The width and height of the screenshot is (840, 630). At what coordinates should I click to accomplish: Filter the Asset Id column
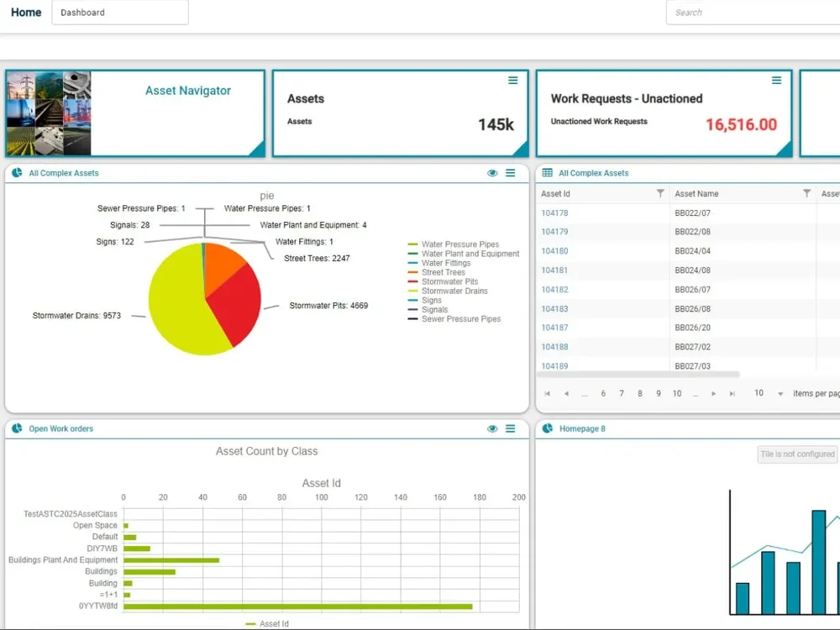[660, 193]
